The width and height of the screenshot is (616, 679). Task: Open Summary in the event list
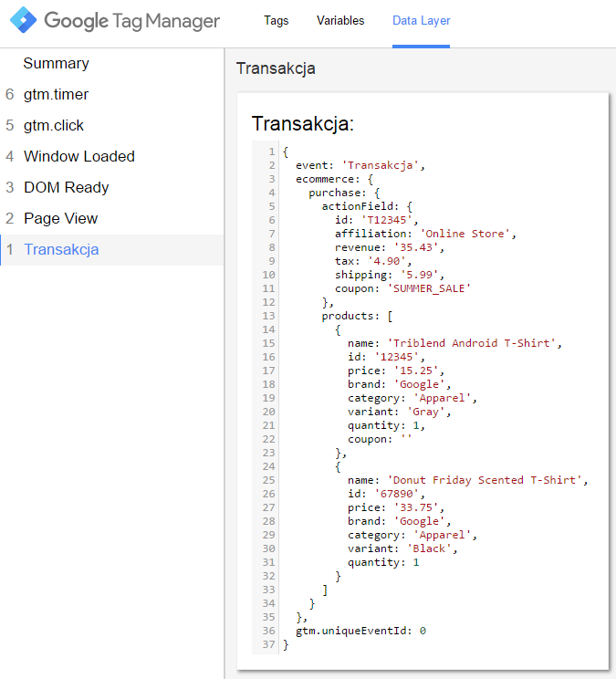pyautogui.click(x=56, y=64)
